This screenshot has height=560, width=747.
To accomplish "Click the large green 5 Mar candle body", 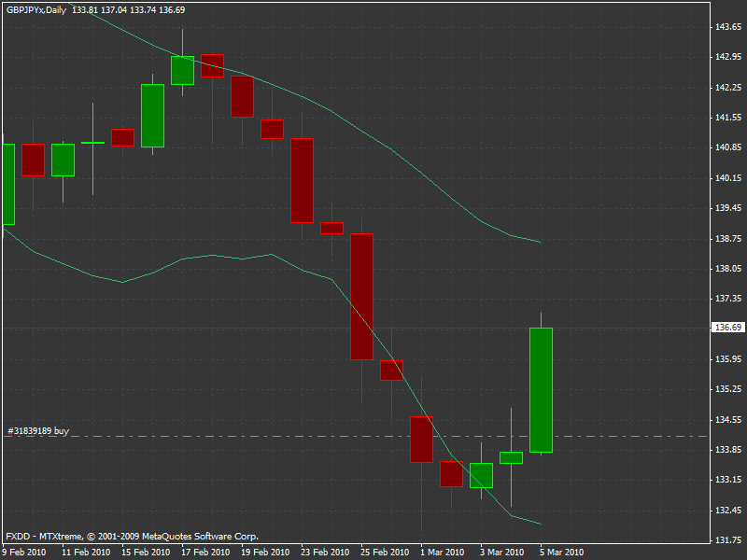I will [541, 390].
